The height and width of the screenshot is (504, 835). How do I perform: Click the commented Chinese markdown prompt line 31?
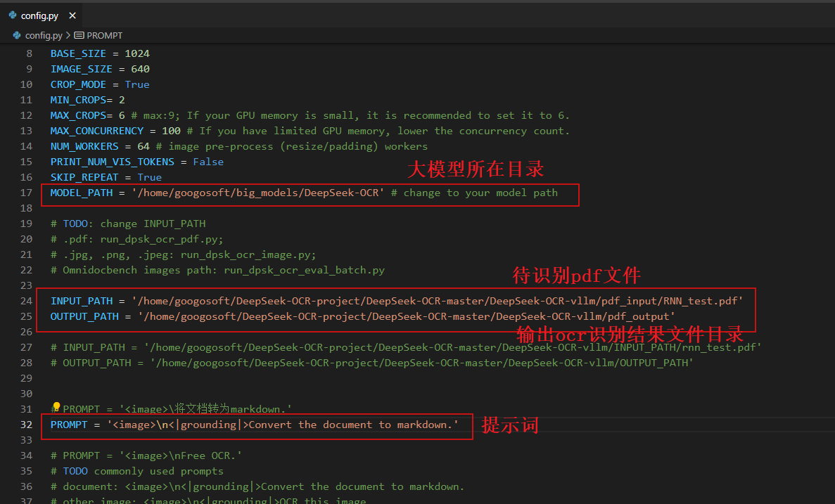171,409
